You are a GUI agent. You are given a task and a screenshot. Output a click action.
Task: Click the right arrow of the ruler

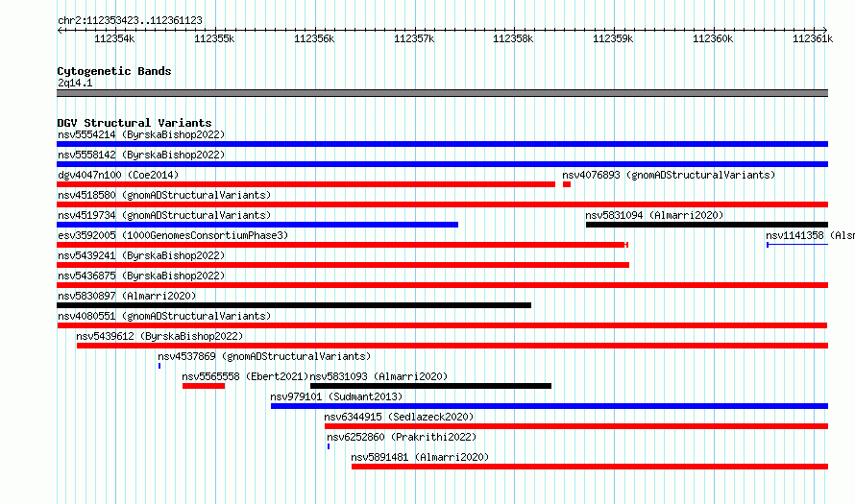tap(825, 31)
